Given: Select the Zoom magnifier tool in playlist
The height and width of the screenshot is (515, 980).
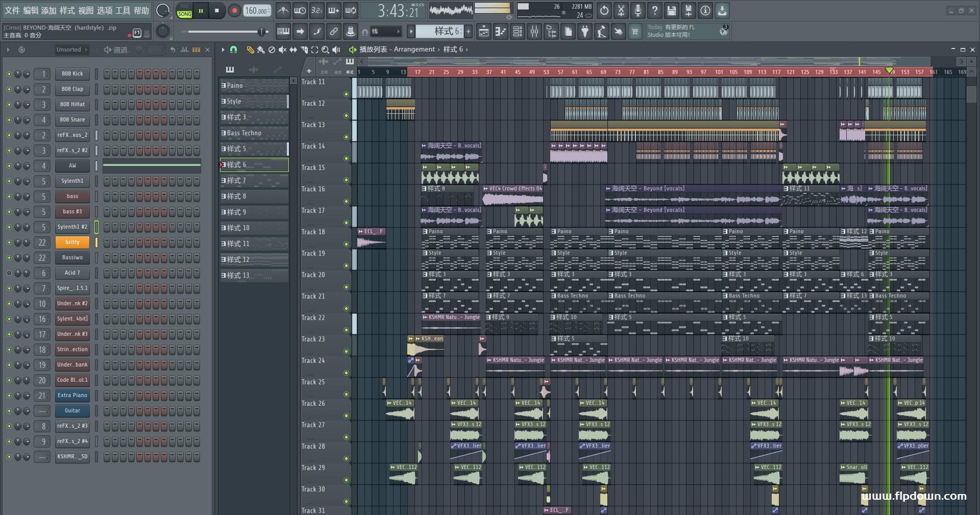Looking at the screenshot, I should pyautogui.click(x=325, y=50).
